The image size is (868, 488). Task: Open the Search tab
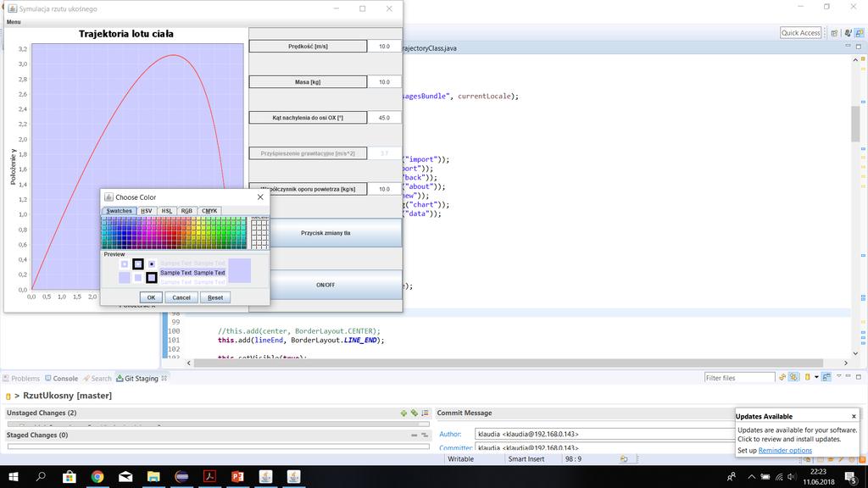[x=97, y=379]
